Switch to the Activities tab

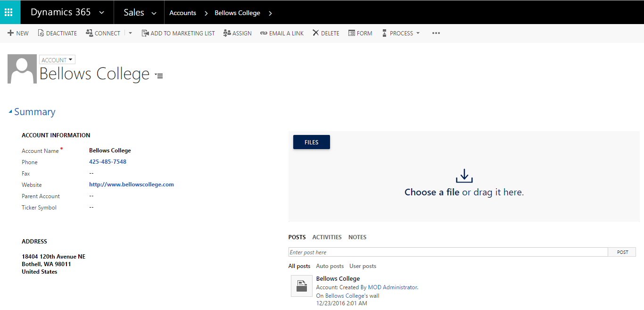pyautogui.click(x=327, y=237)
